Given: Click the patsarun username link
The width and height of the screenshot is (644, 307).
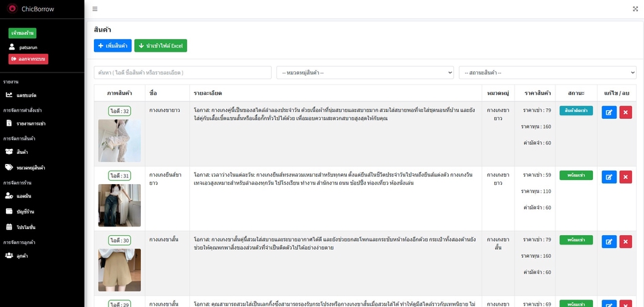Looking at the screenshot, I should tap(28, 47).
